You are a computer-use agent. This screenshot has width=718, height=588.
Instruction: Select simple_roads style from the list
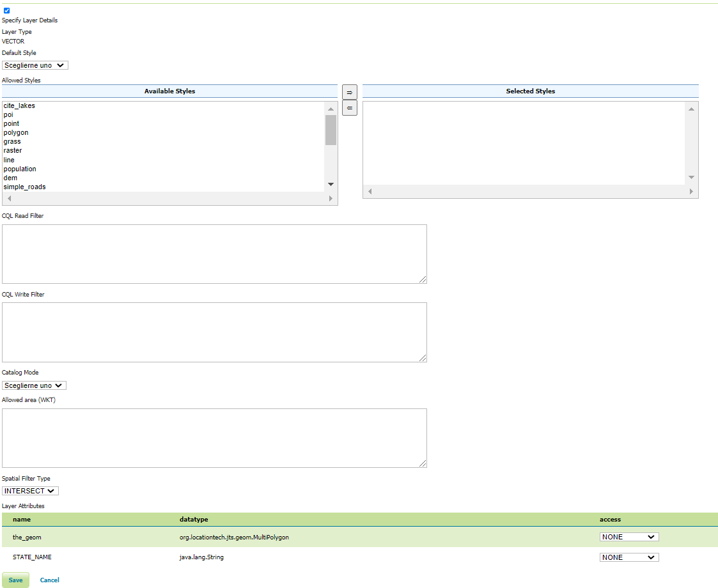coord(24,187)
